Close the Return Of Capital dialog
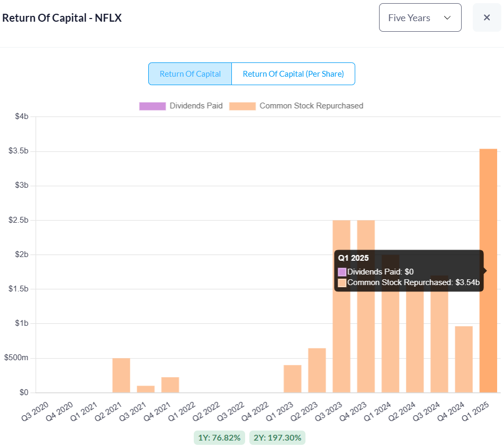The height and width of the screenshot is (448, 504). point(487,17)
